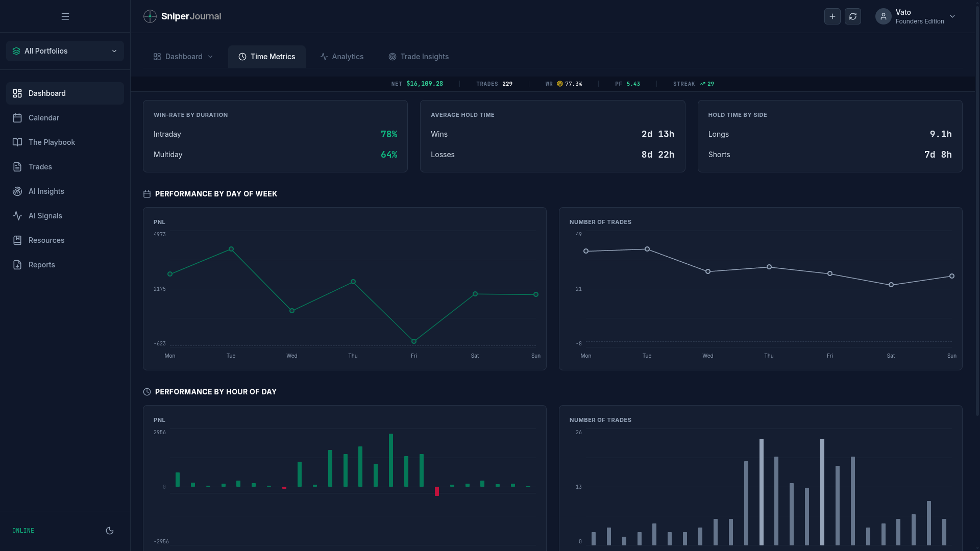Open the Dashboard top tab
The image size is (980, 551).
click(183, 57)
